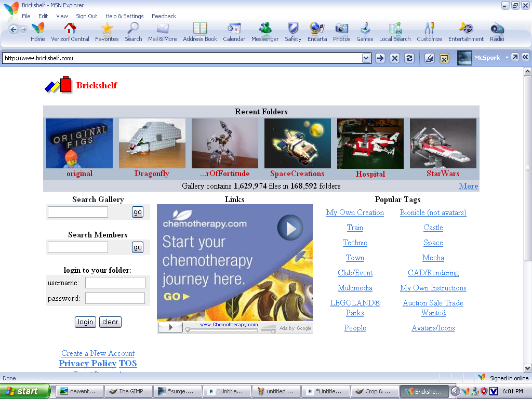Click the clear button
532x399 pixels.
pyautogui.click(x=110, y=322)
